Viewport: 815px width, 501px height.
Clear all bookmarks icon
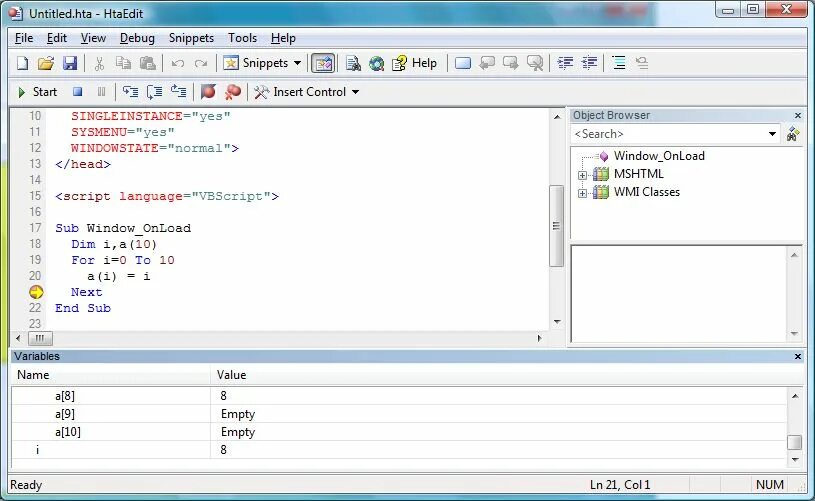(535, 63)
